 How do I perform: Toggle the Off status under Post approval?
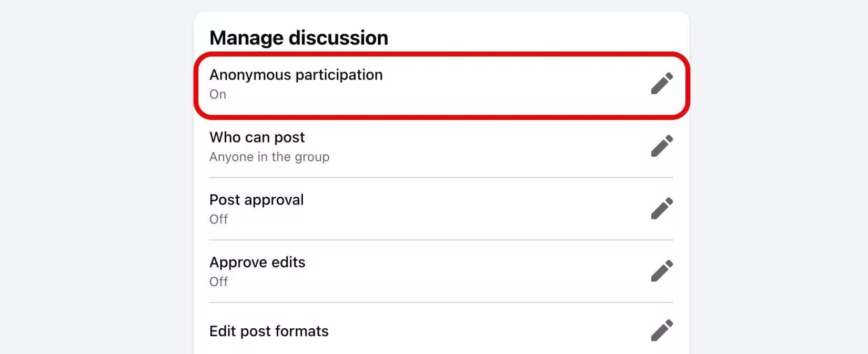[x=218, y=219]
